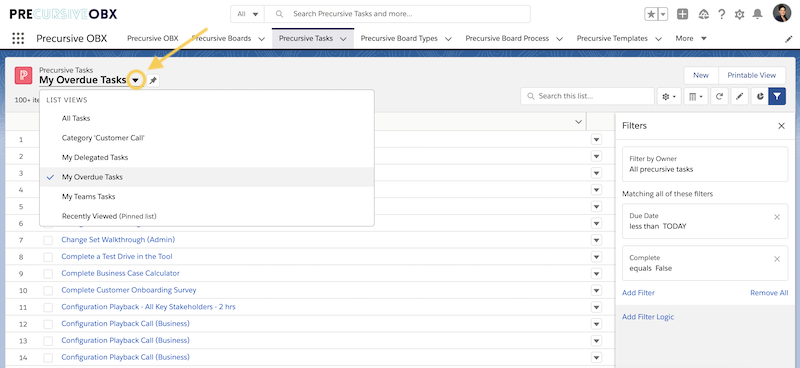The image size is (800, 368).
Task: Open row actions for Change Set Walkthrough
Action: (596, 240)
